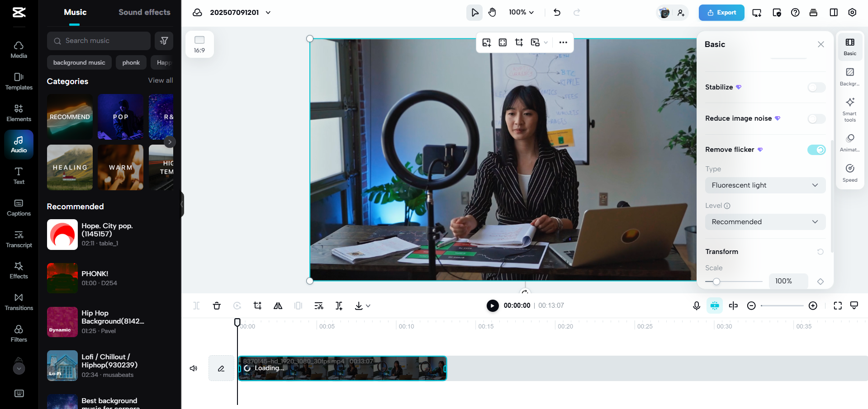Screen dimensions: 868x409
Task: Play the video preview
Action: (x=493, y=306)
